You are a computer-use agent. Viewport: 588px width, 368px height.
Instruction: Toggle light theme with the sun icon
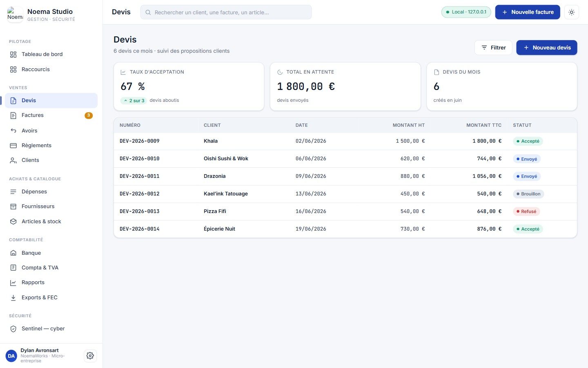tap(572, 12)
